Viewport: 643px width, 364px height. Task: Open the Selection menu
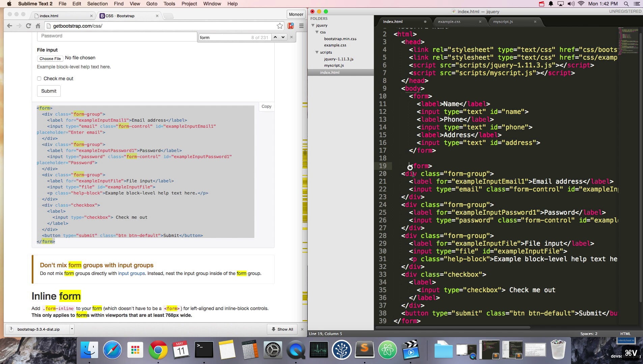click(x=97, y=4)
